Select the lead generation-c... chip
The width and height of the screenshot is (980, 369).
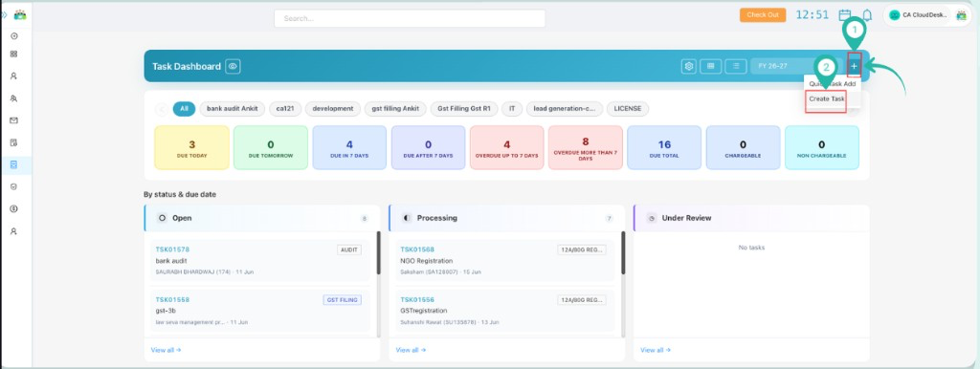(565, 109)
